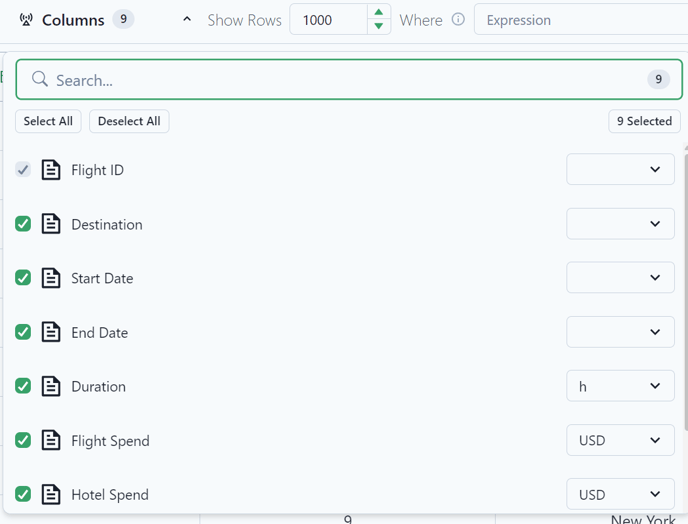Image resolution: width=688 pixels, height=524 pixels.
Task: Click the Hotel Spend document icon
Action: (x=51, y=494)
